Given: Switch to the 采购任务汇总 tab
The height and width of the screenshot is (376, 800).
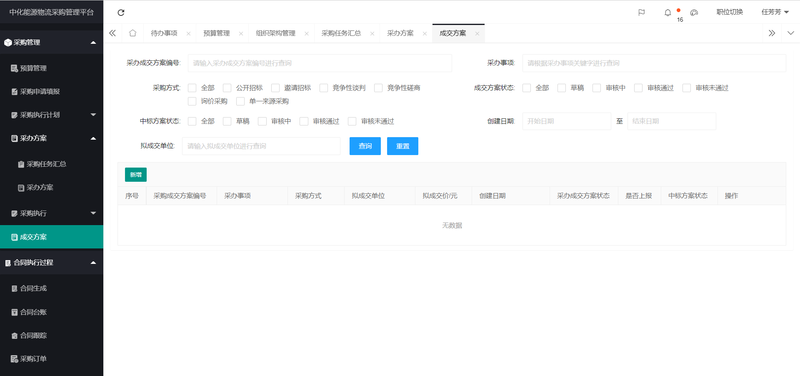Looking at the screenshot, I should (x=341, y=33).
